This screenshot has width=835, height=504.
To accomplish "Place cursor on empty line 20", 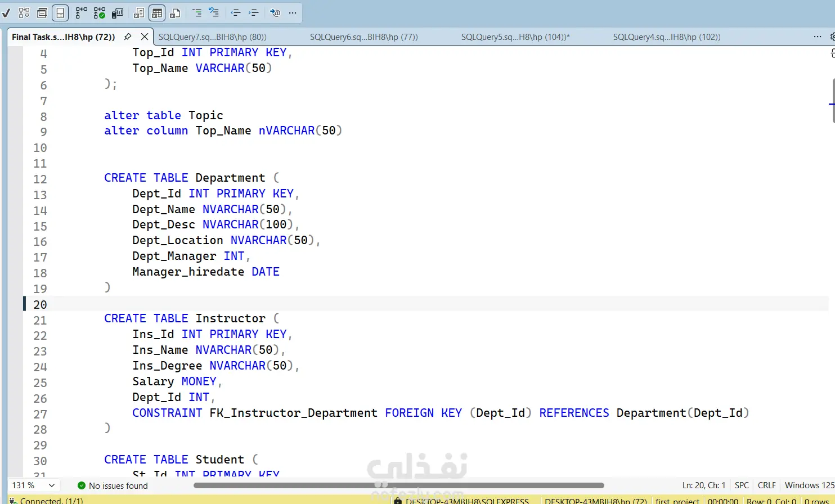I will point(439,304).
